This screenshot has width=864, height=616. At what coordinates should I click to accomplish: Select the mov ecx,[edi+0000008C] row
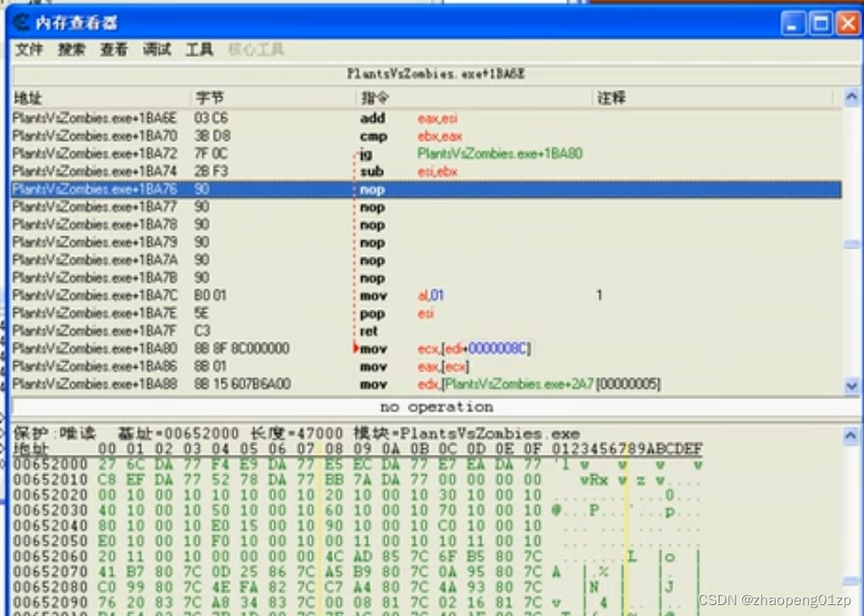[426, 348]
